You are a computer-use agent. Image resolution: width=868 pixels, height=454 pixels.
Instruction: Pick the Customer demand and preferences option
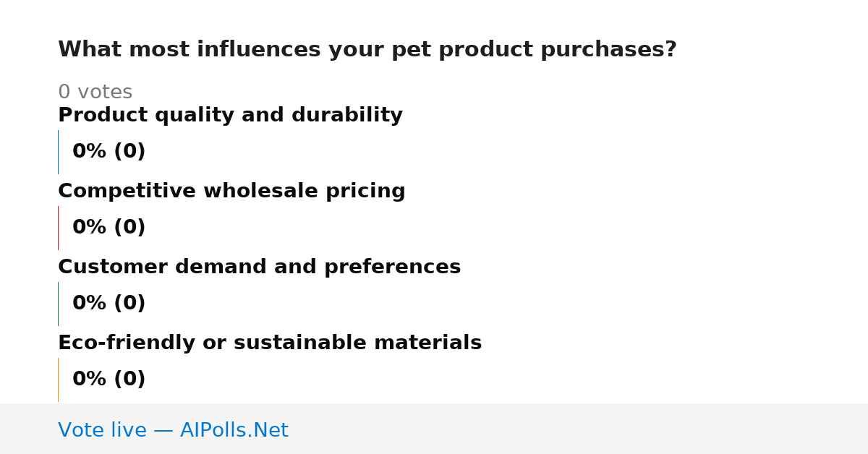(259, 267)
